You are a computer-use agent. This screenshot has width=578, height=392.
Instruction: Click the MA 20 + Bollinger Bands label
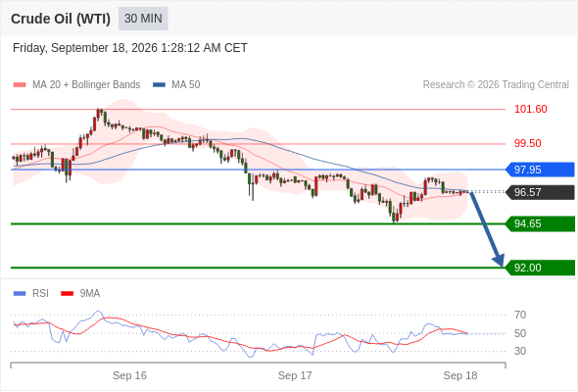(86, 85)
